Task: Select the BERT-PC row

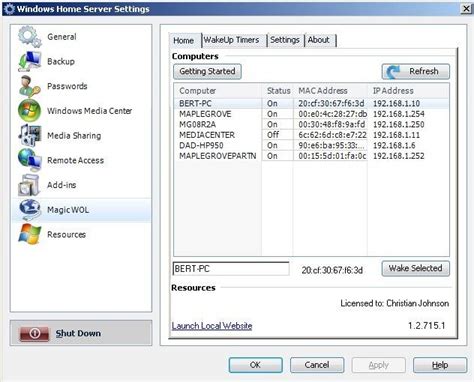Action: tap(311, 103)
